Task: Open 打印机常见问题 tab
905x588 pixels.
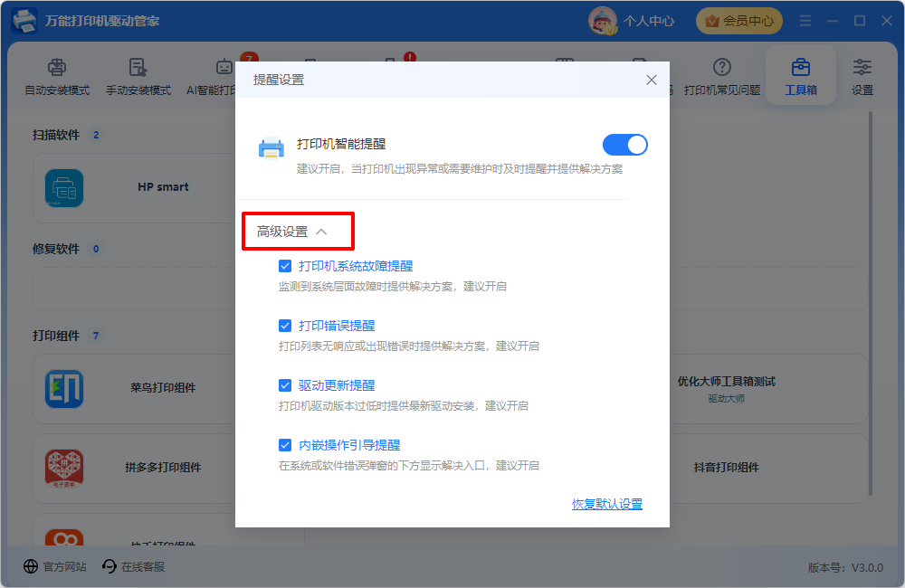Action: [x=722, y=76]
